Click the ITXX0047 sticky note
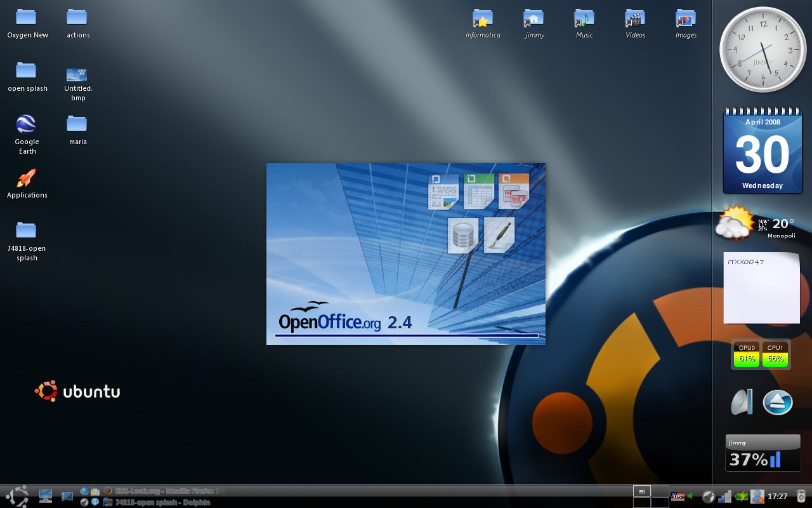This screenshot has width=812, height=508. tap(761, 288)
